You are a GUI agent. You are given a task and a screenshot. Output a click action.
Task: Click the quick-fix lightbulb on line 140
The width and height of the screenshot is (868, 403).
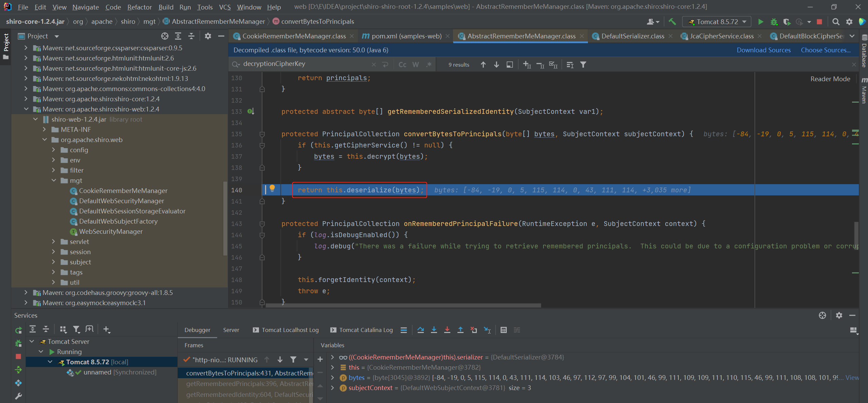tap(272, 188)
